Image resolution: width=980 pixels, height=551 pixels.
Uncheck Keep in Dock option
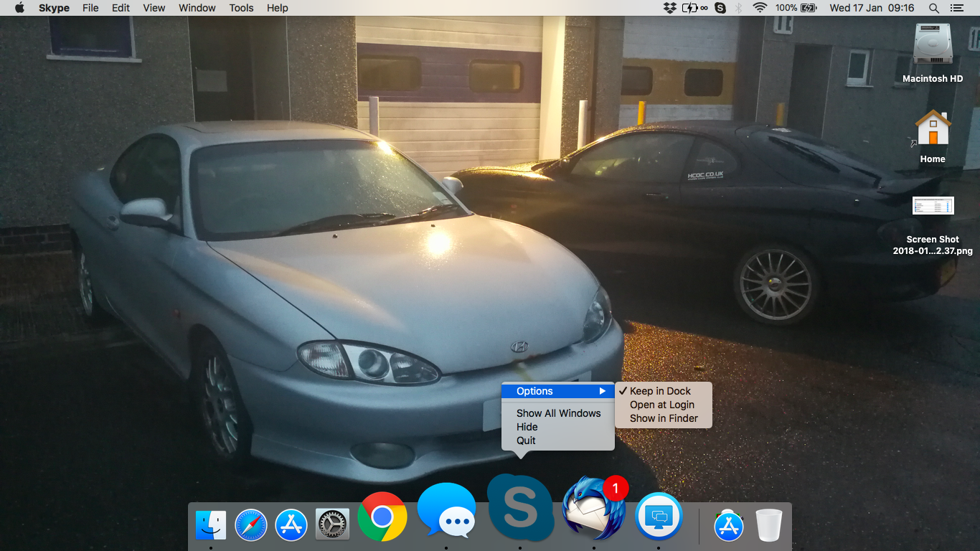pos(660,391)
